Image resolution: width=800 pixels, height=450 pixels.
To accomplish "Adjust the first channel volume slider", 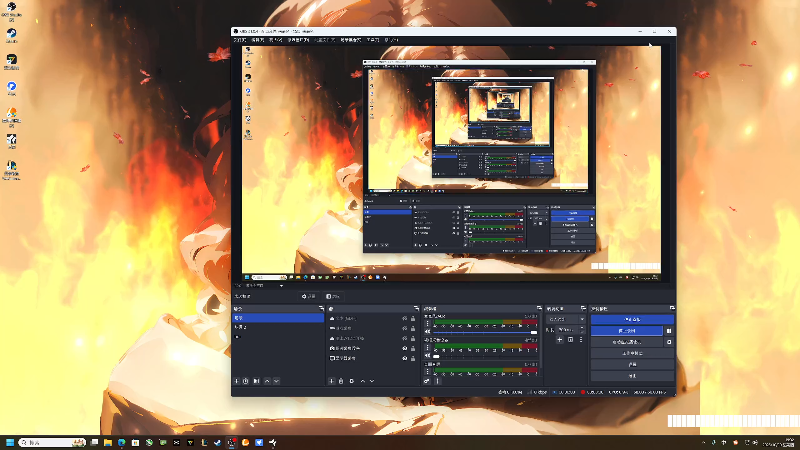I will click(485, 332).
